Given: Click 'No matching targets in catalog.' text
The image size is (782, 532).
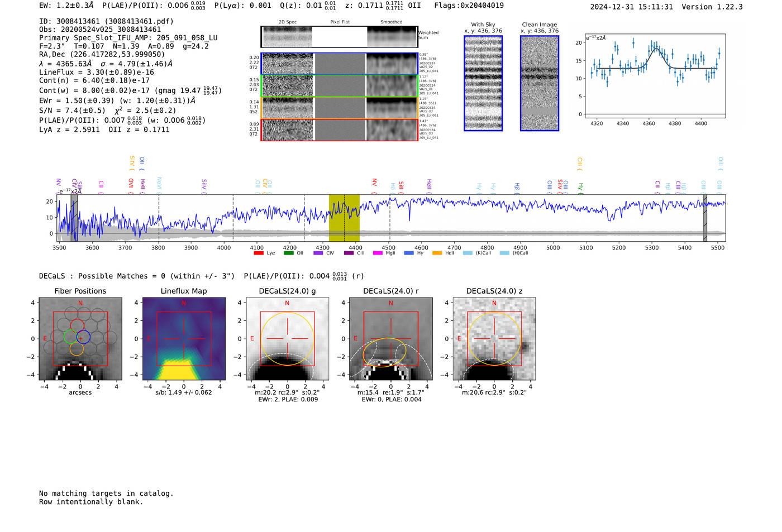Looking at the screenshot, I should (x=106, y=493).
